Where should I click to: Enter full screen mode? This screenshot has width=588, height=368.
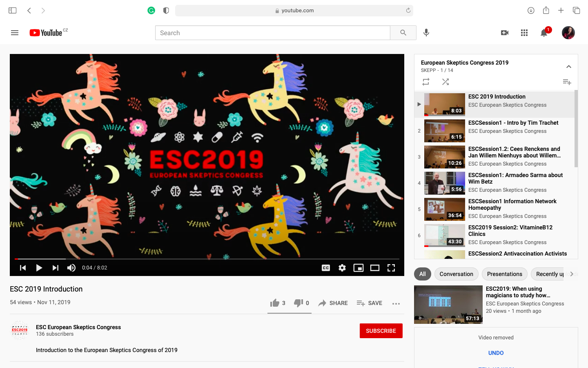(x=391, y=268)
